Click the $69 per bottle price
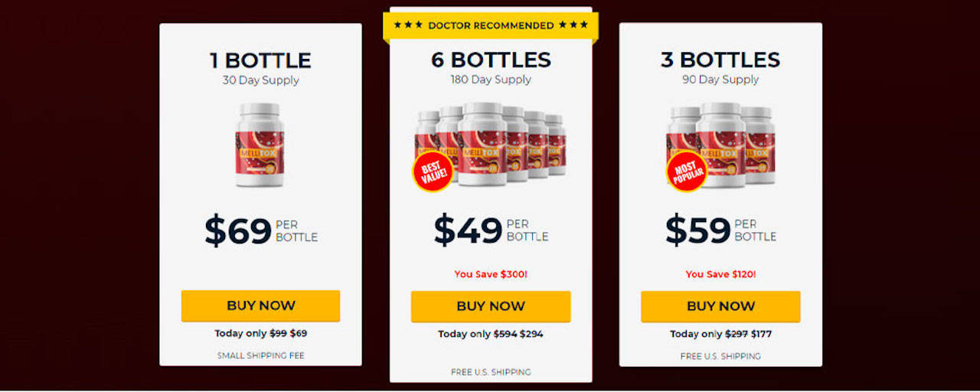 [x=261, y=230]
